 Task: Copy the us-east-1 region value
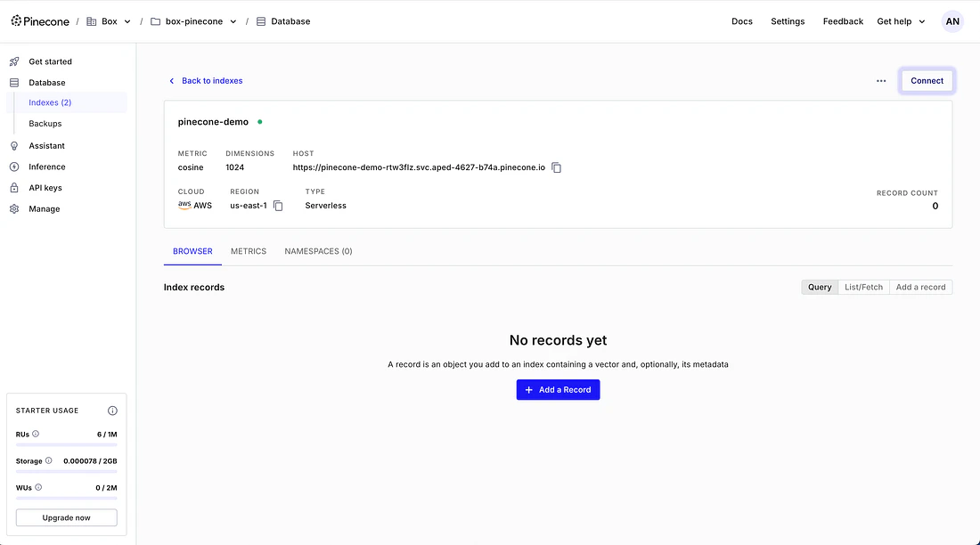[x=278, y=206]
